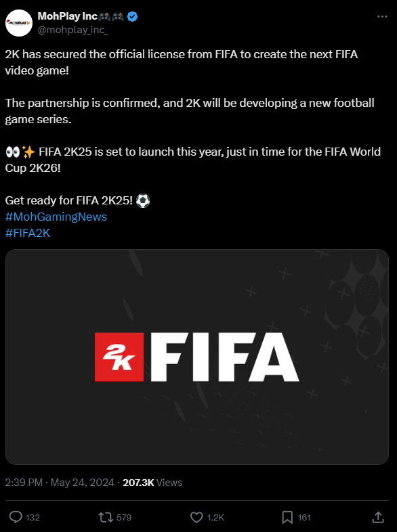The width and height of the screenshot is (397, 532).
Task: Open the MohPlay Inc display name
Action: [67, 16]
